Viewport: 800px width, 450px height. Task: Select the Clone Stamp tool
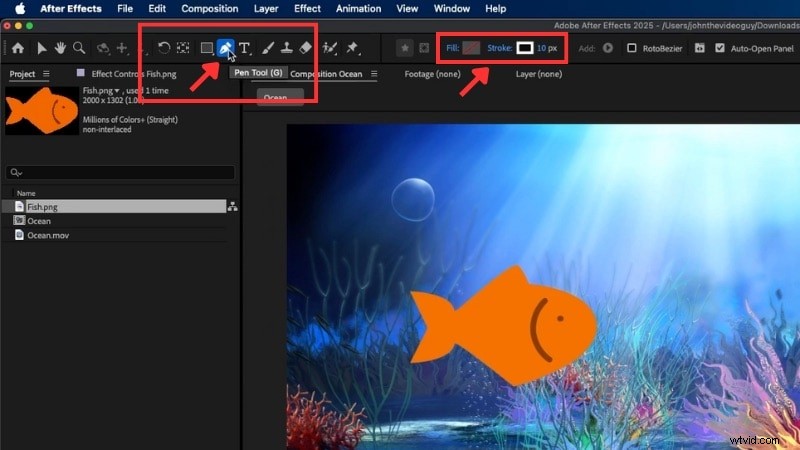point(287,48)
